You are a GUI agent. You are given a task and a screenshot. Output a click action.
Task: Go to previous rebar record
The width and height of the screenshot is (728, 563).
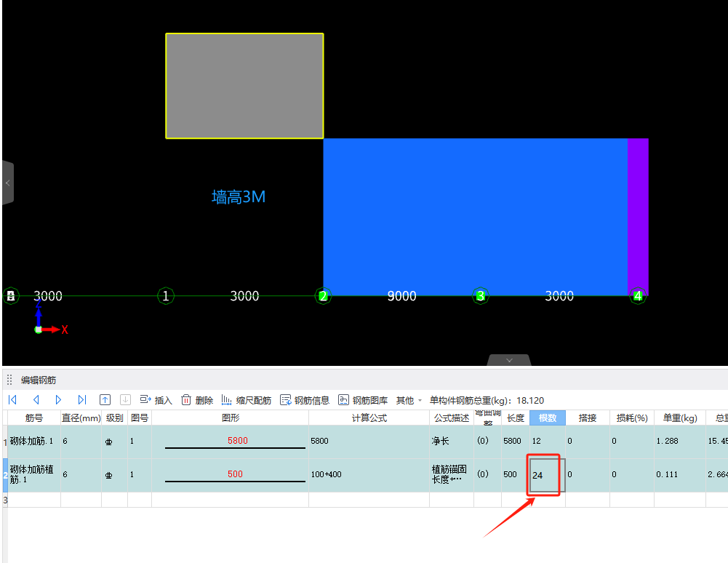(x=36, y=399)
